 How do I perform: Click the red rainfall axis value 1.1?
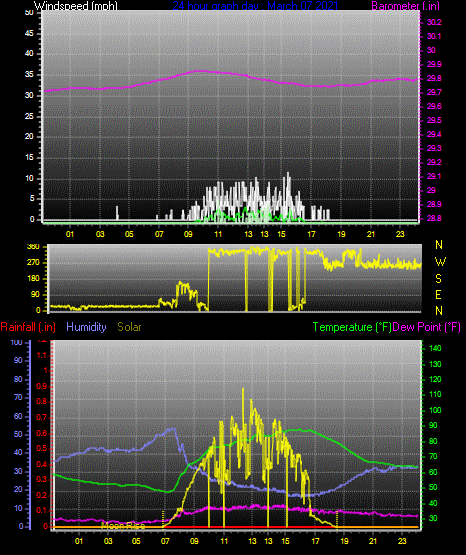(42, 355)
